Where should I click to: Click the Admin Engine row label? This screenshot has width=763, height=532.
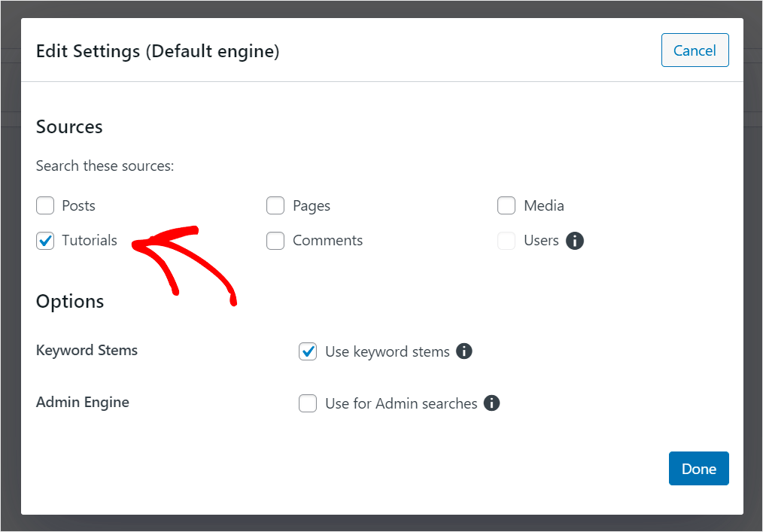point(83,403)
